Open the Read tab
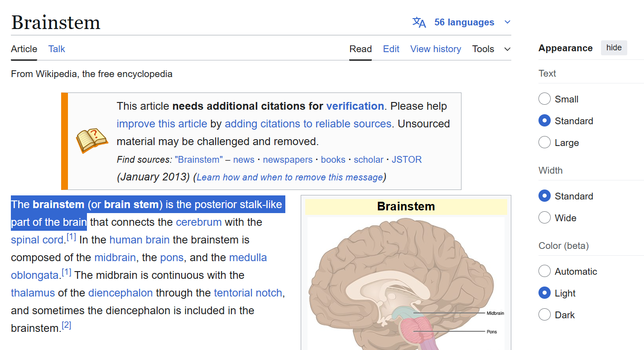The image size is (644, 350). pyautogui.click(x=360, y=49)
